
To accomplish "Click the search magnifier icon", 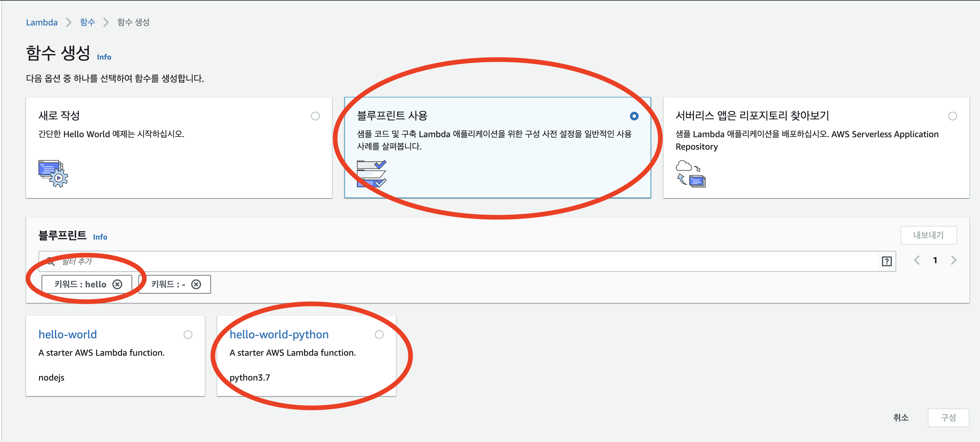I will (x=51, y=261).
